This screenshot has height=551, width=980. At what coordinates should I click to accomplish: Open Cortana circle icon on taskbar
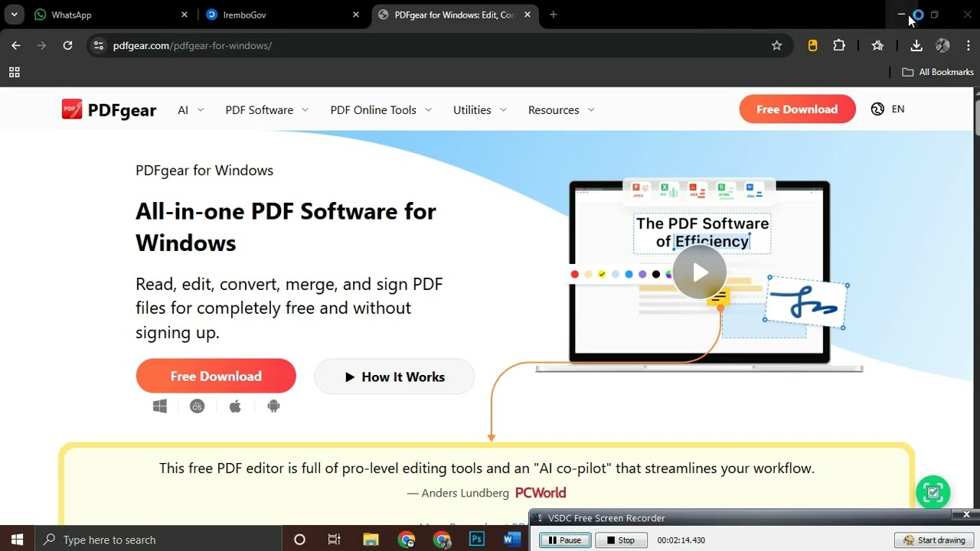[299, 540]
